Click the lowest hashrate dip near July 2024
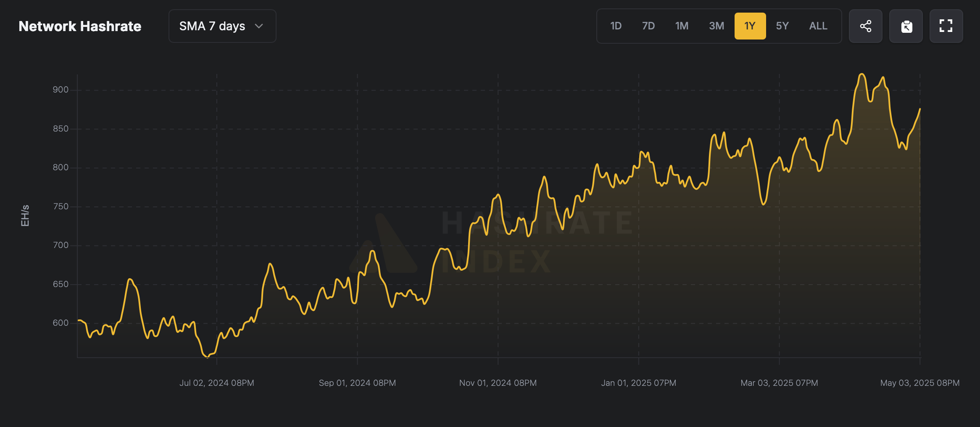The image size is (980, 427). 207,357
